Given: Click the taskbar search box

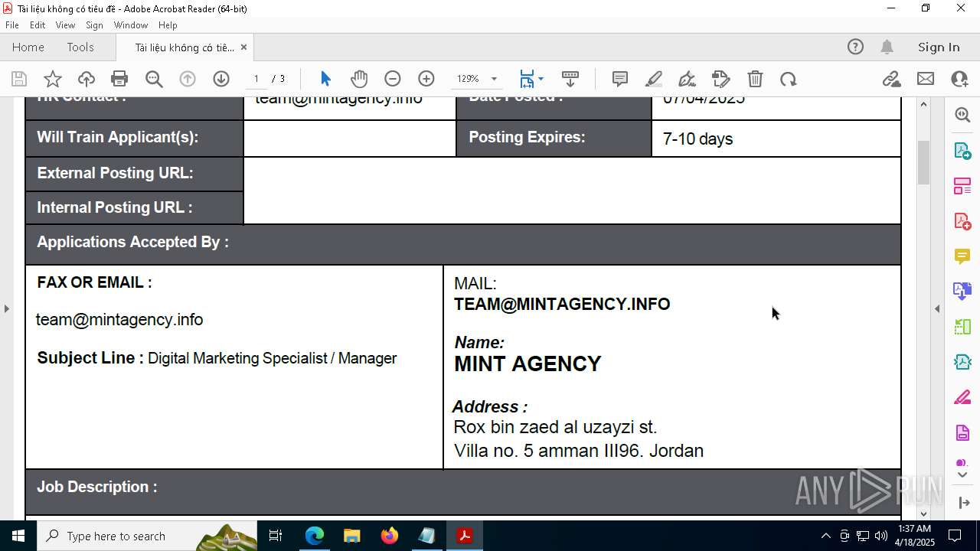Looking at the screenshot, I should [147, 536].
